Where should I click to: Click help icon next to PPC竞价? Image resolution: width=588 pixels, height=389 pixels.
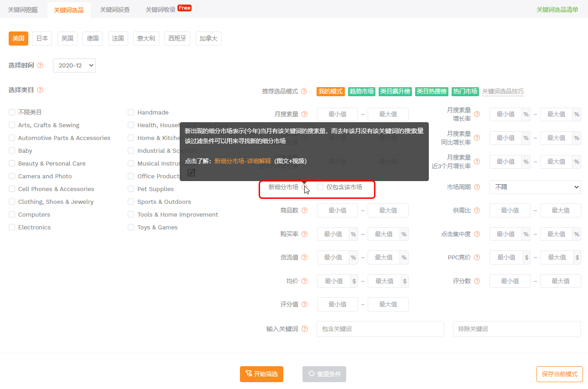[477, 258]
